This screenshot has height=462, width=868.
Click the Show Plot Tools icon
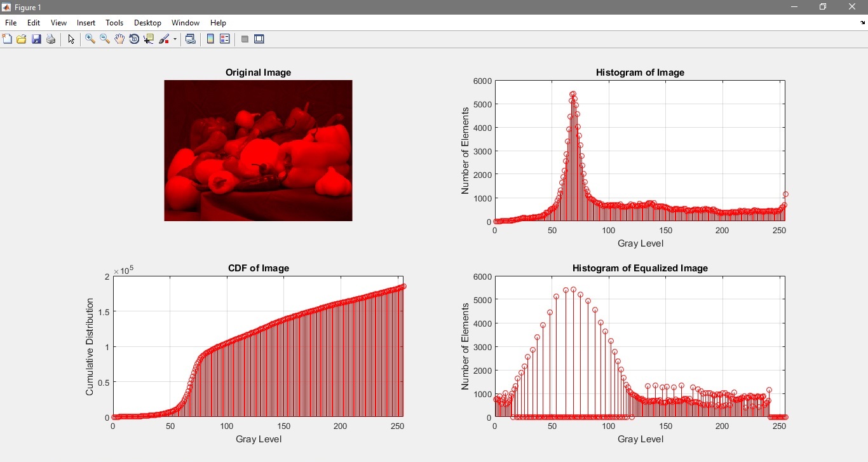pyautogui.click(x=259, y=39)
